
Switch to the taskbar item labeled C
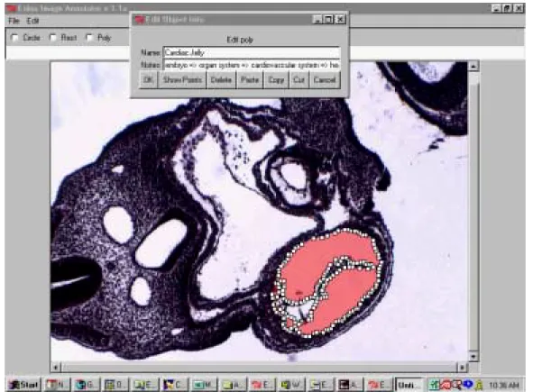[x=174, y=385]
